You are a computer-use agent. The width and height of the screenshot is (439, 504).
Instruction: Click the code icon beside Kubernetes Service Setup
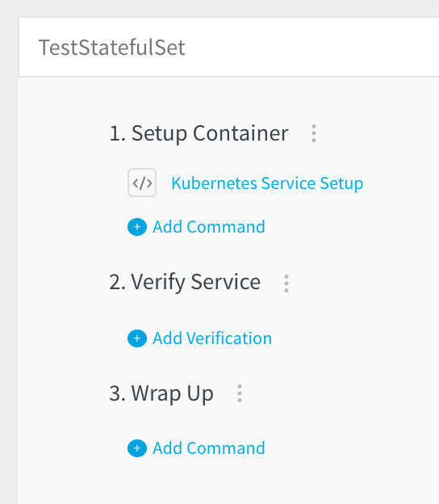(142, 183)
